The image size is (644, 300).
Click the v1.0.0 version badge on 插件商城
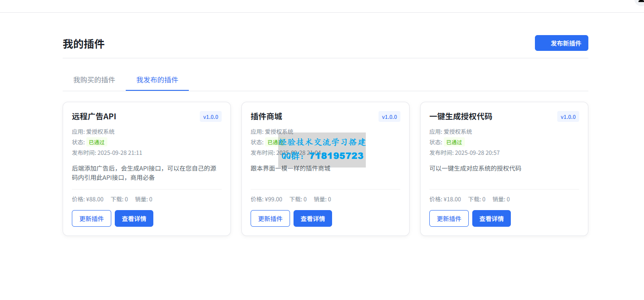tap(389, 117)
